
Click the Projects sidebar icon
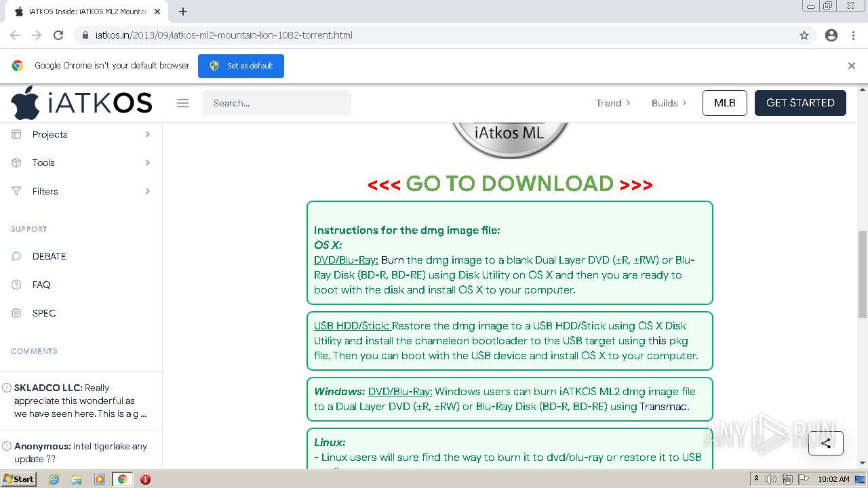(17, 134)
